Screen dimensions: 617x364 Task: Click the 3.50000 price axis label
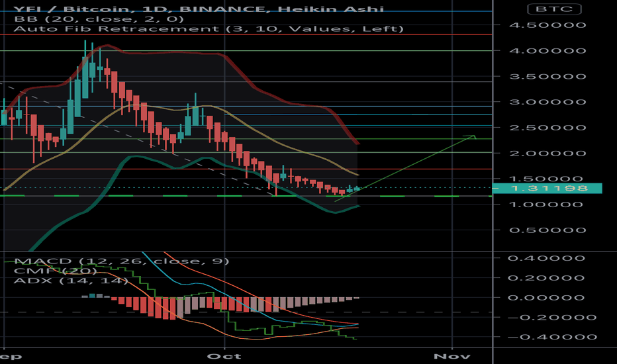[547, 76]
